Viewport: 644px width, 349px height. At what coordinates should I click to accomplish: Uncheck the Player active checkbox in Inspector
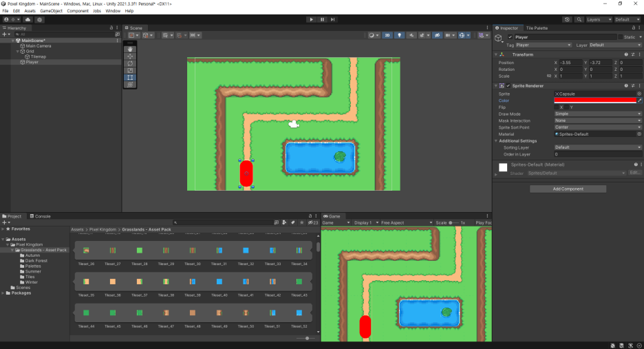coord(510,37)
